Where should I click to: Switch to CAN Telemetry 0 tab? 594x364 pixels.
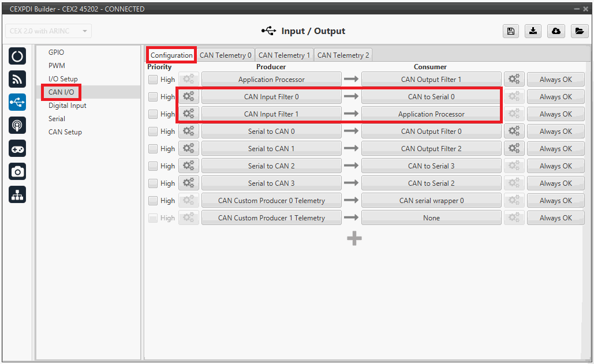[225, 55]
